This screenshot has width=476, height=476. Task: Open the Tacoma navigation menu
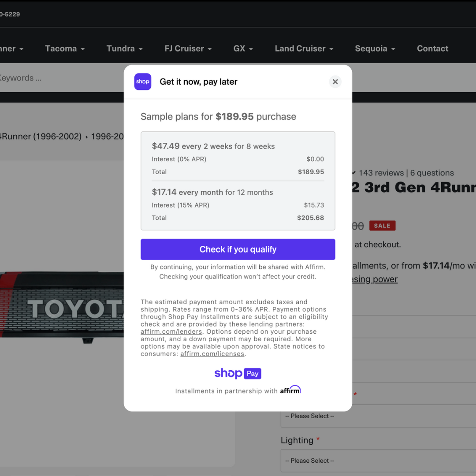pos(65,48)
